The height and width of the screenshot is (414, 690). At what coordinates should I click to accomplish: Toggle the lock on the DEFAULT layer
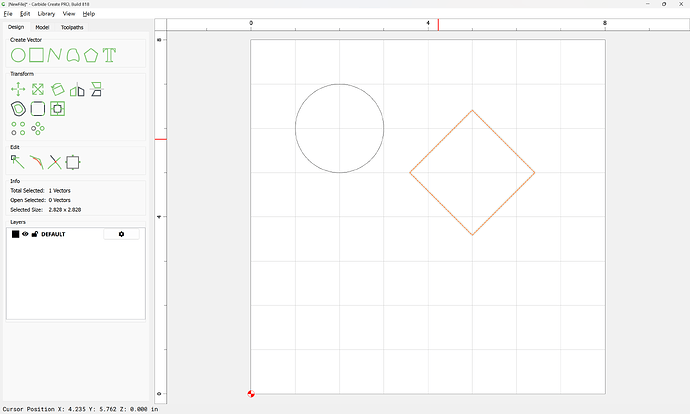[x=35, y=234]
